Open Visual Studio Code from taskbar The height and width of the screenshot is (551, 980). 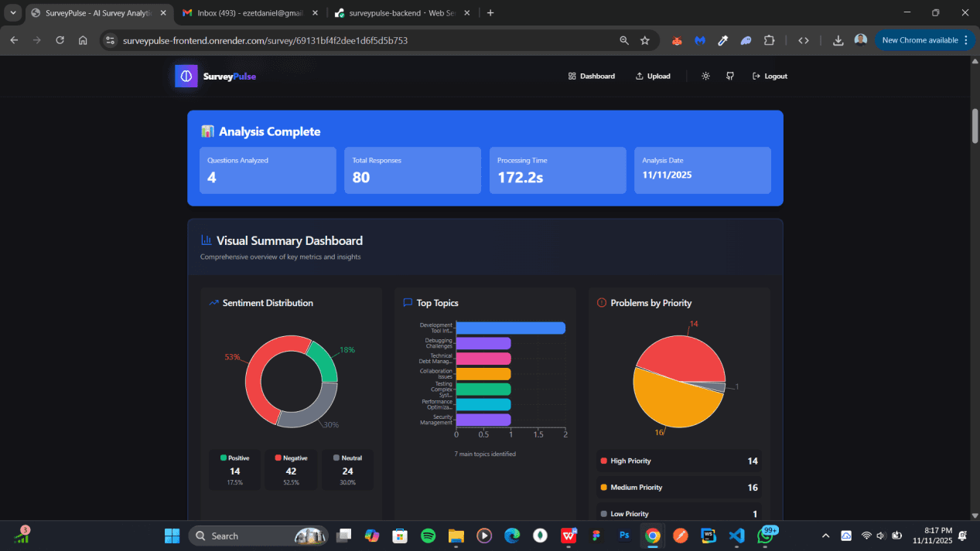[x=736, y=536]
